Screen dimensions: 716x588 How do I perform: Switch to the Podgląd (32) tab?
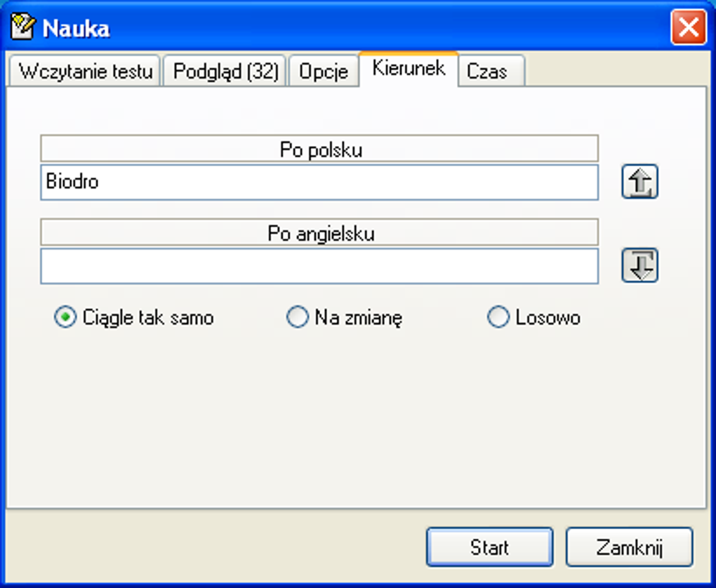pos(225,72)
